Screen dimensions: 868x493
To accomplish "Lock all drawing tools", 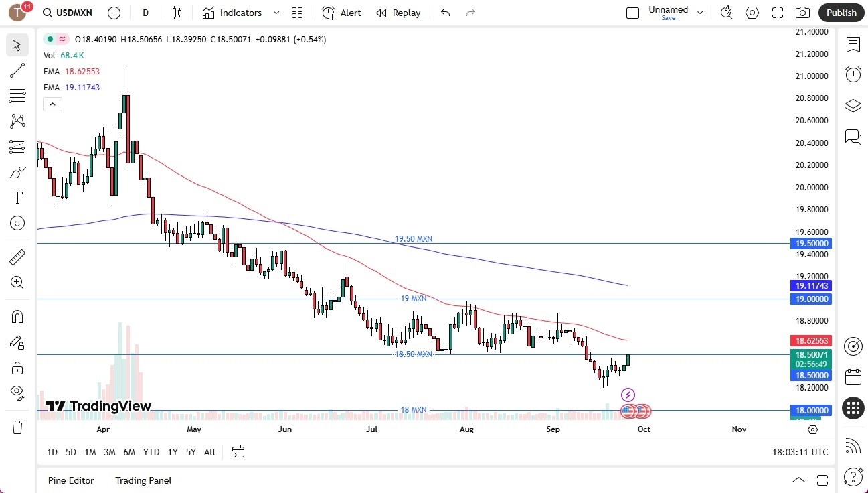I will pos(17,368).
